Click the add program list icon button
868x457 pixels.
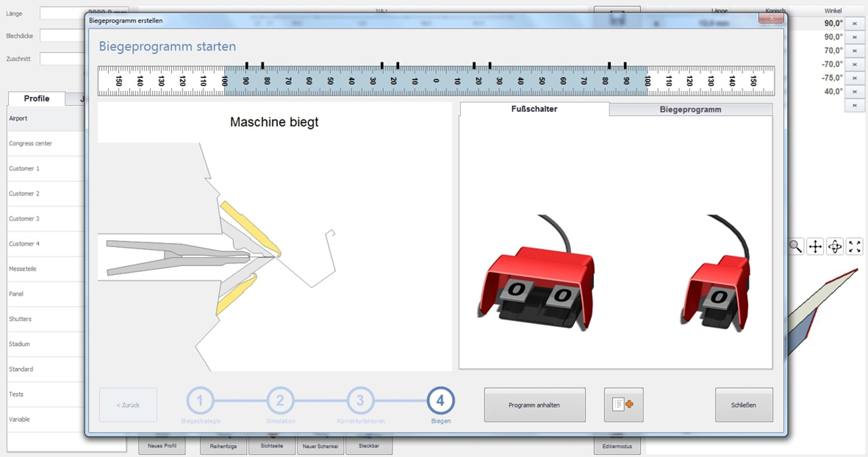624,405
